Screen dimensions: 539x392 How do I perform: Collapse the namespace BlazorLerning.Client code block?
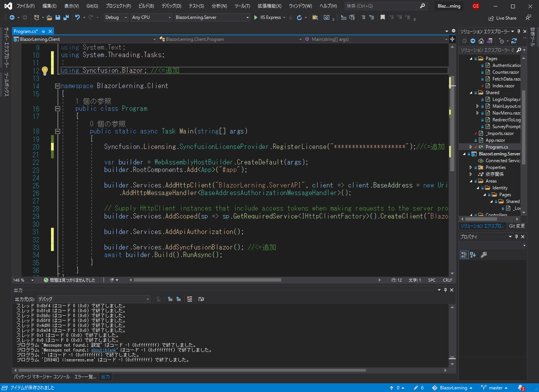point(57,86)
